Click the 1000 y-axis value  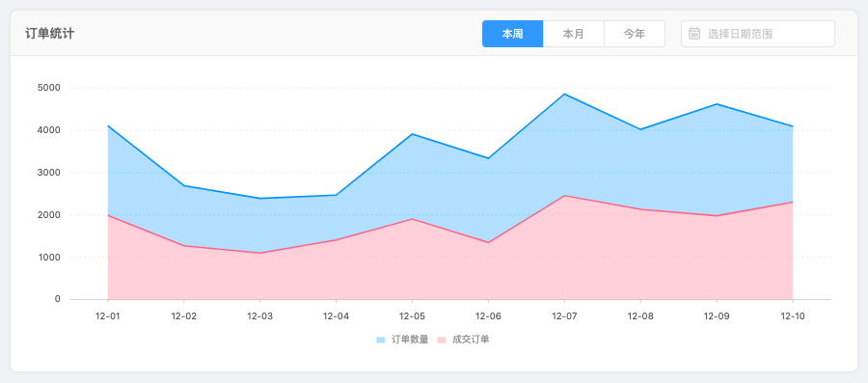tap(49, 257)
